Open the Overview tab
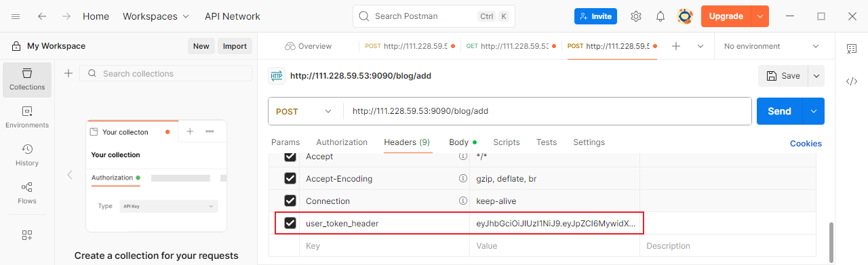The height and width of the screenshot is (265, 868). tap(309, 46)
